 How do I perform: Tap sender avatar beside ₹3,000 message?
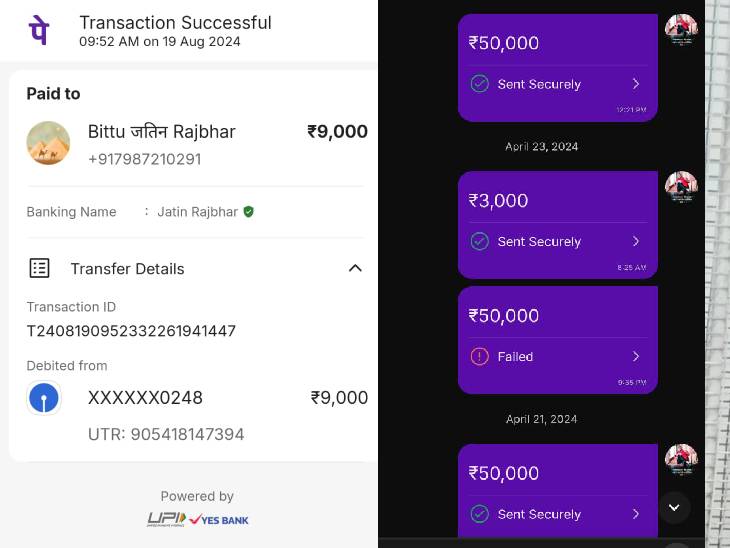tap(681, 187)
